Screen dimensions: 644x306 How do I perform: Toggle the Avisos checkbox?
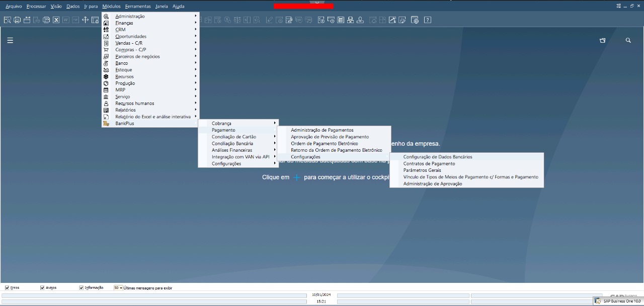[x=42, y=287]
